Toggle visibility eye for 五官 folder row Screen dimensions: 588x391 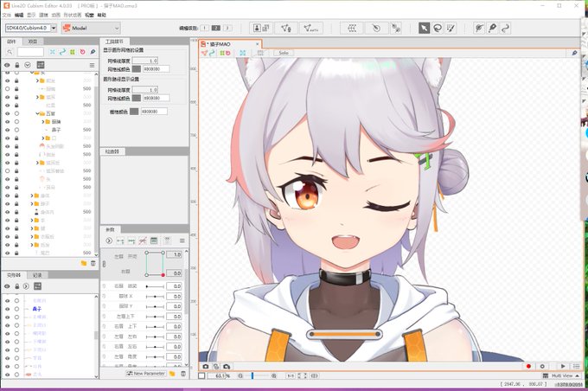pos(8,113)
